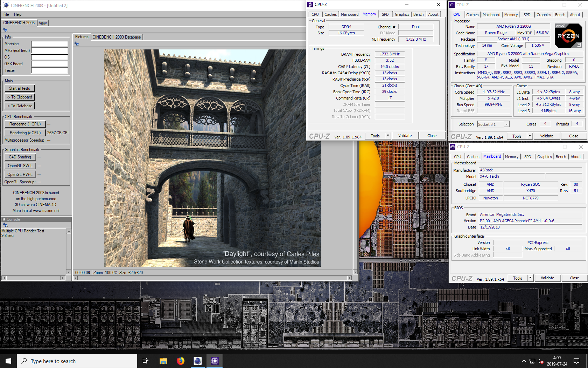588x368 pixels.
Task: Launch Firefox from the taskbar
Action: click(181, 361)
